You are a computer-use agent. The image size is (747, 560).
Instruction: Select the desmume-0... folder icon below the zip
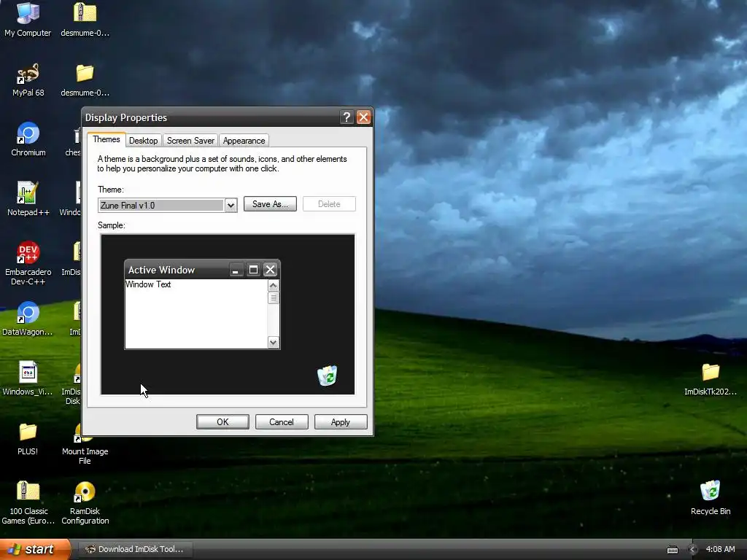pos(85,80)
